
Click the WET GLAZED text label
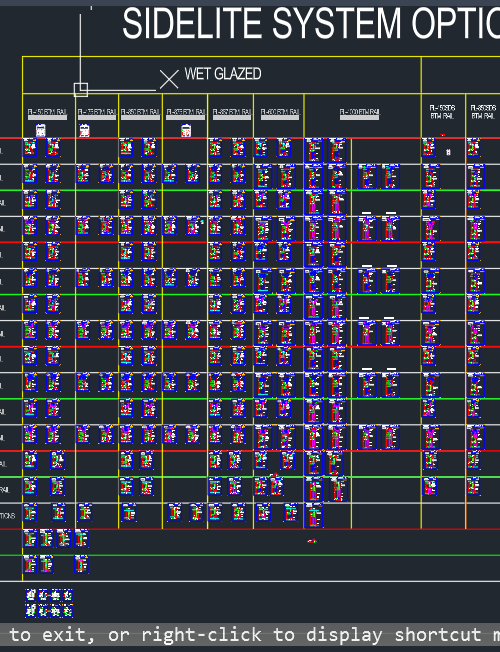223,74
